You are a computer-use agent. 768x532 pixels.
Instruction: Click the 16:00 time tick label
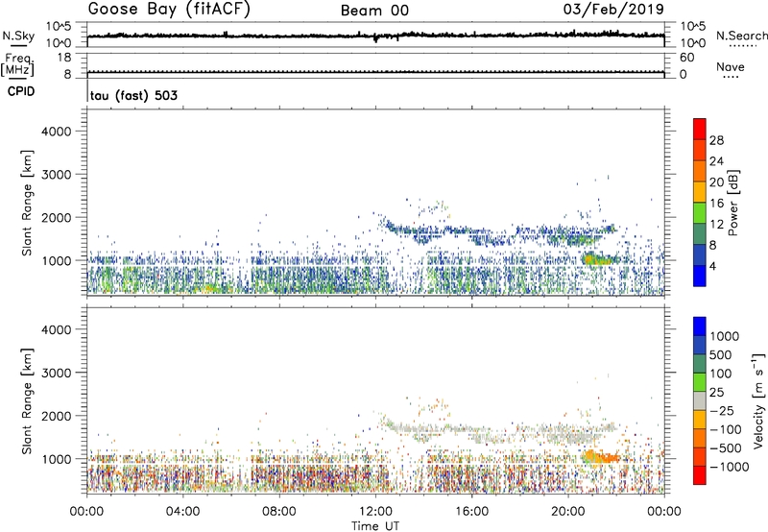471,512
